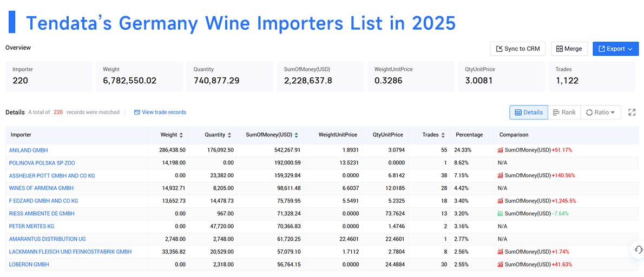The width and height of the screenshot is (644, 277).
Task: Open PETER MERTES KG importer
Action: click(x=31, y=227)
